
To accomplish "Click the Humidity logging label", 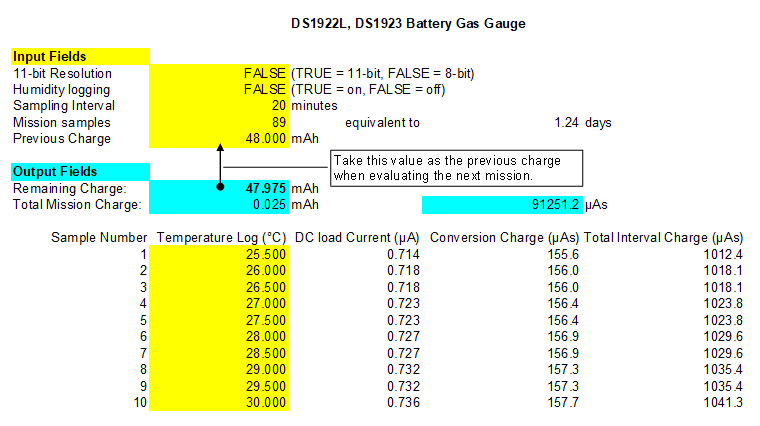I will click(62, 90).
